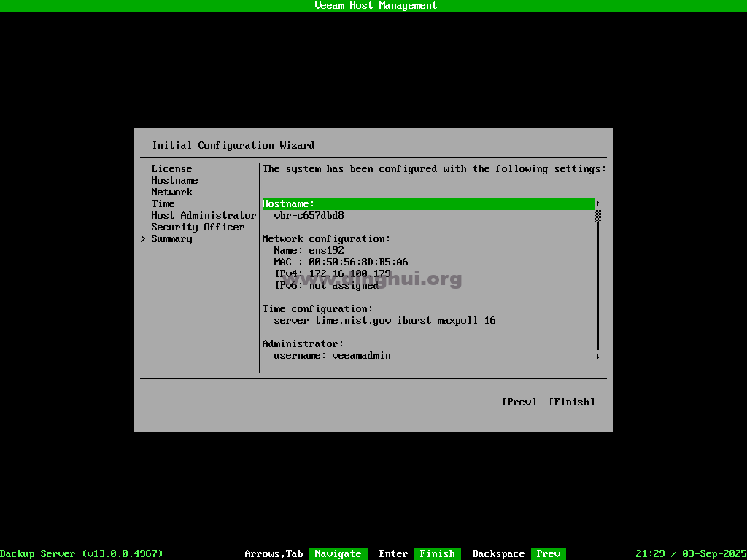
Task: Go to the Time wizard step
Action: (163, 204)
